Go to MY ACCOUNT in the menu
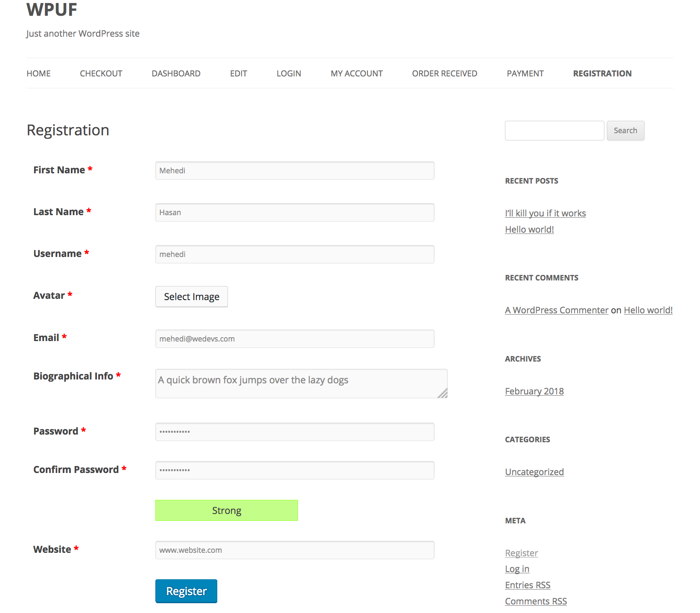This screenshot has height=613, width=700. (x=357, y=73)
